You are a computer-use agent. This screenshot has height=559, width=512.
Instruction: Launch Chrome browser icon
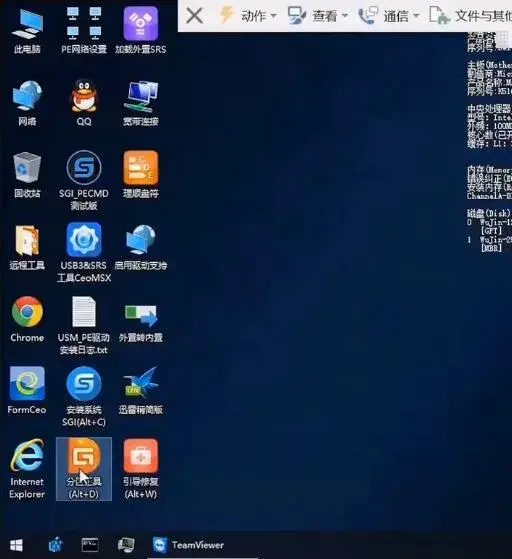click(27, 319)
